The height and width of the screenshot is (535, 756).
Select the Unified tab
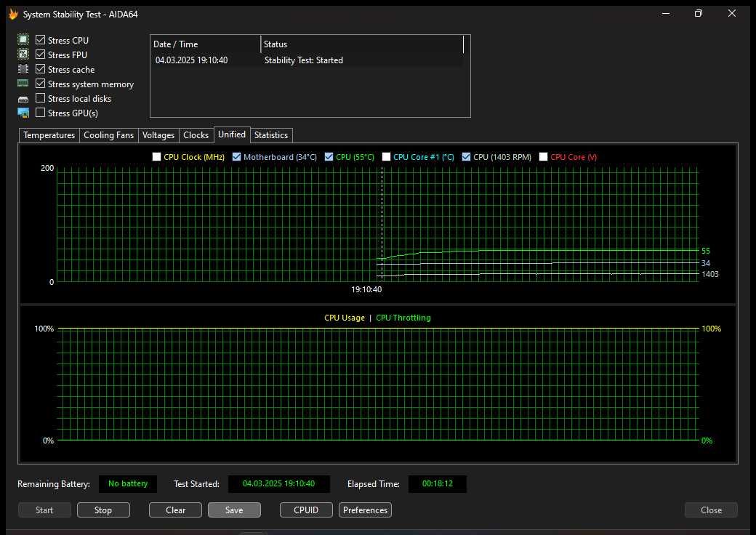(x=232, y=134)
